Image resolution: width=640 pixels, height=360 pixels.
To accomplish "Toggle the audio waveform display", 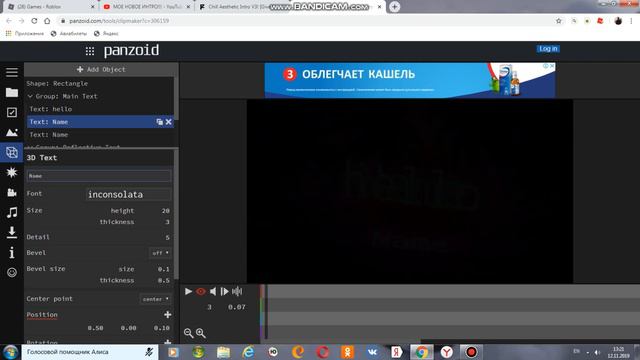I will (x=237, y=291).
